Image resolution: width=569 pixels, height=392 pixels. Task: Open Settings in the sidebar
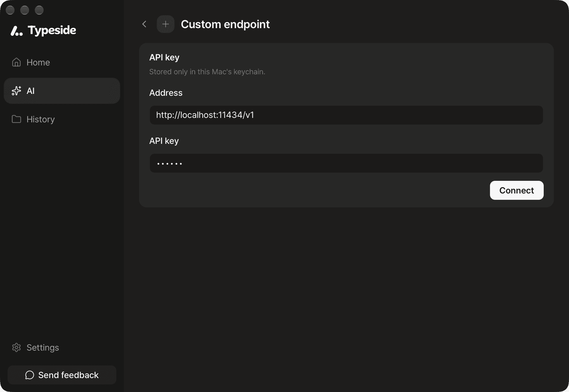coord(62,347)
